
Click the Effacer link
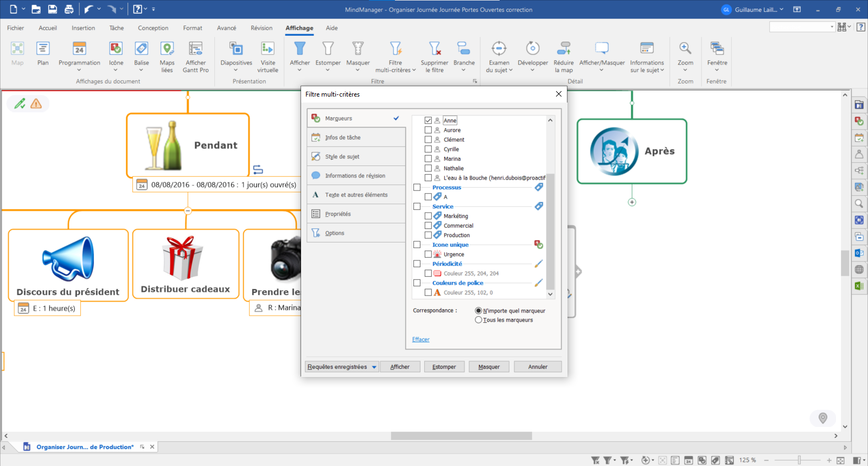point(420,340)
